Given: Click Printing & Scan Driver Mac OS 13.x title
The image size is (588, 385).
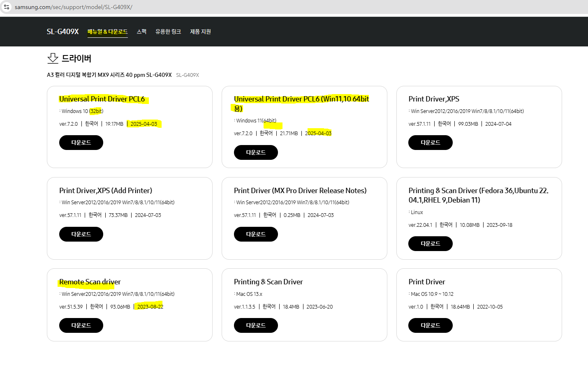Looking at the screenshot, I should (269, 282).
